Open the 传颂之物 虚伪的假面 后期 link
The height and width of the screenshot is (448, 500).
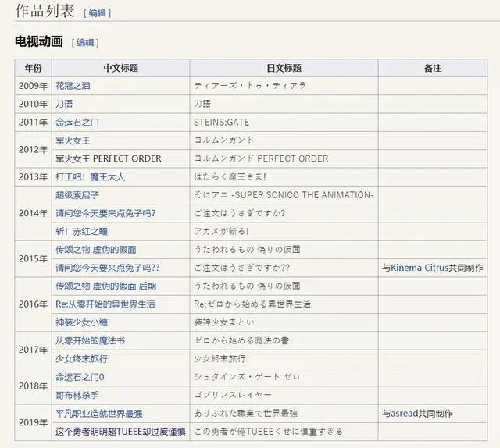click(106, 286)
